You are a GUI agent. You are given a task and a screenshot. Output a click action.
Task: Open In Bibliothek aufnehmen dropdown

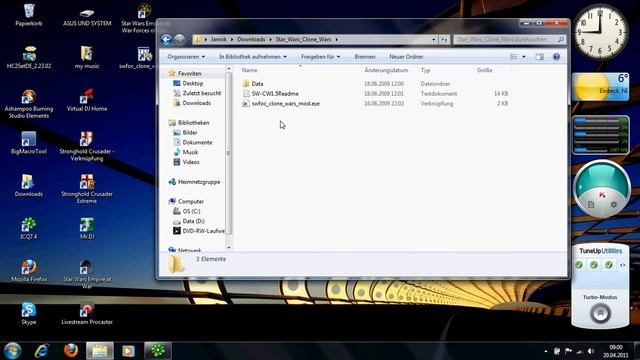pyautogui.click(x=253, y=57)
